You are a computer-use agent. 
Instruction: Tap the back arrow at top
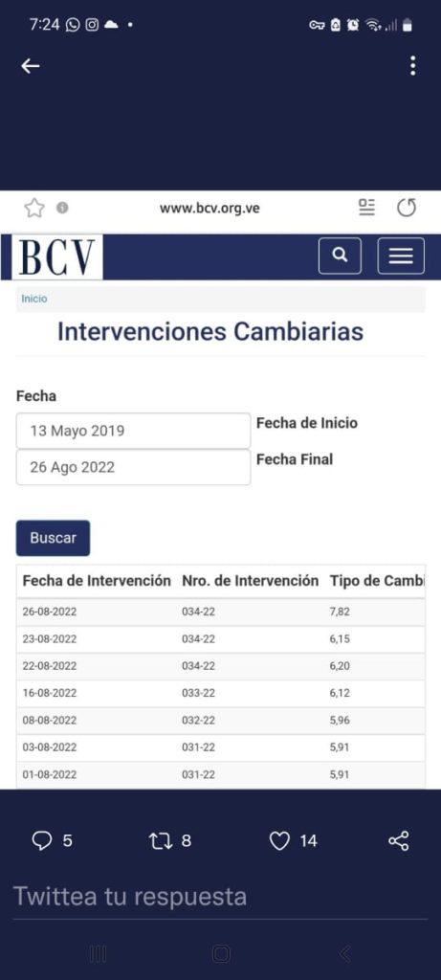(30, 66)
